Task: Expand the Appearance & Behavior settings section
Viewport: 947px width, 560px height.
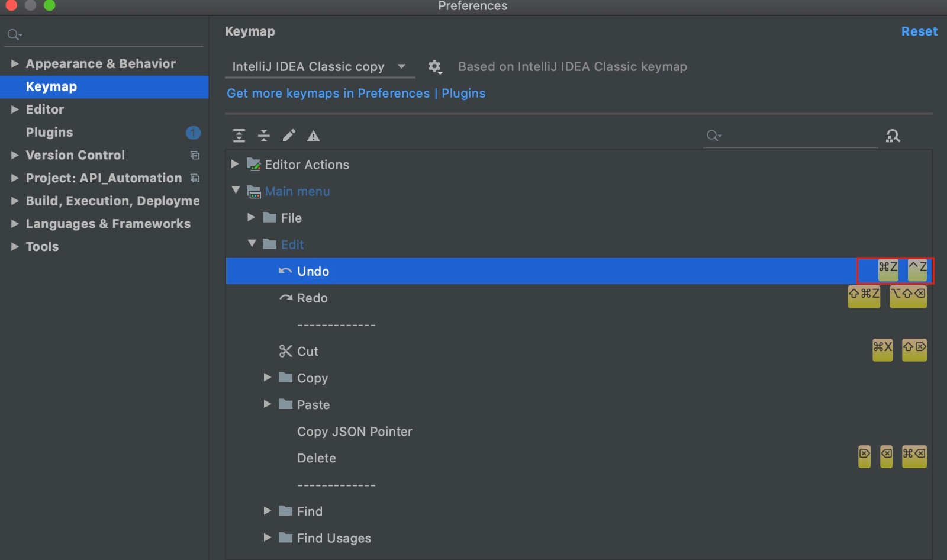Action: pyautogui.click(x=15, y=63)
